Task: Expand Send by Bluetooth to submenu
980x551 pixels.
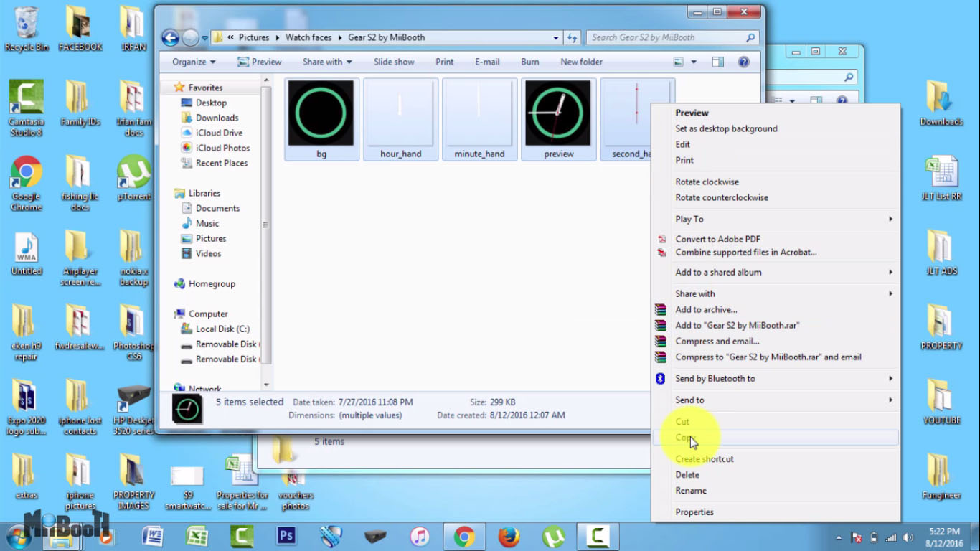Action: (x=776, y=378)
